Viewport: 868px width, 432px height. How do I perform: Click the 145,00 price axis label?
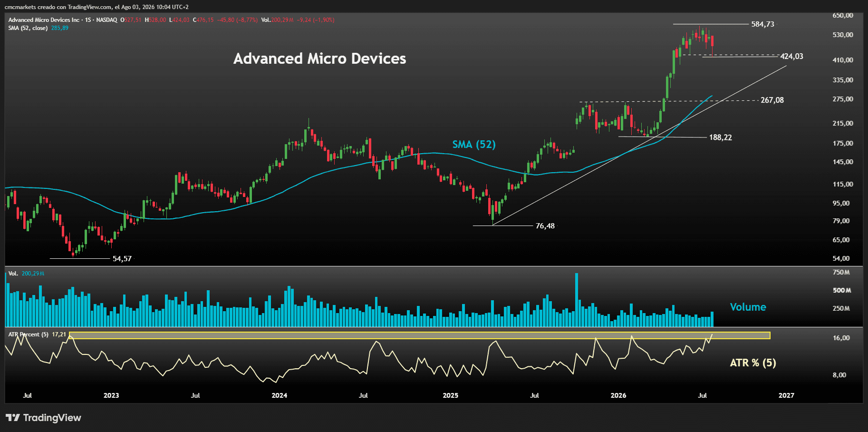[x=843, y=162]
